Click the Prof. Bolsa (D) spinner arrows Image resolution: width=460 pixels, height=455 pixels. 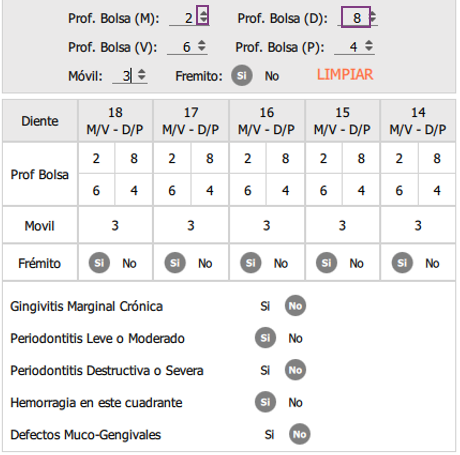[374, 16]
